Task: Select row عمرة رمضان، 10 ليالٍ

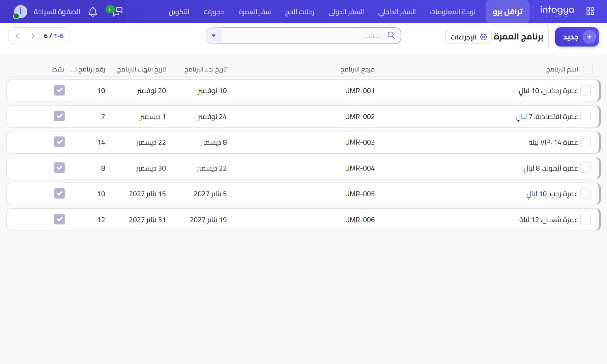Action: tap(586, 91)
